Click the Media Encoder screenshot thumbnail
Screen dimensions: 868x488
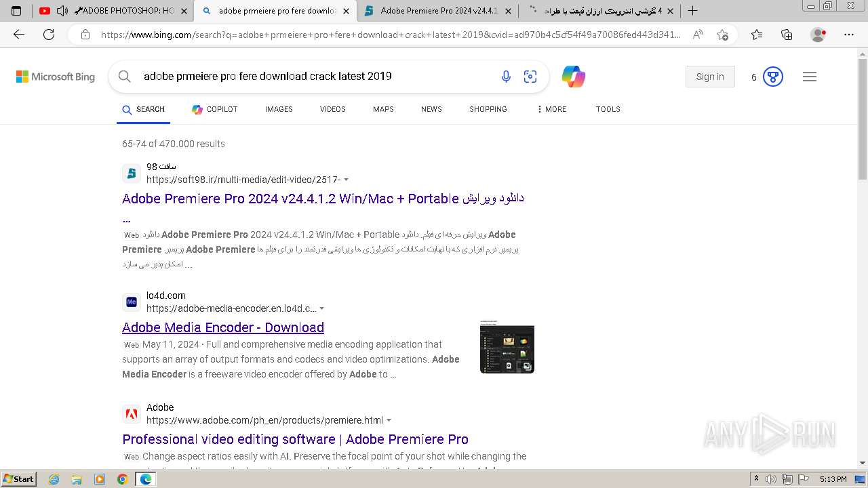507,346
